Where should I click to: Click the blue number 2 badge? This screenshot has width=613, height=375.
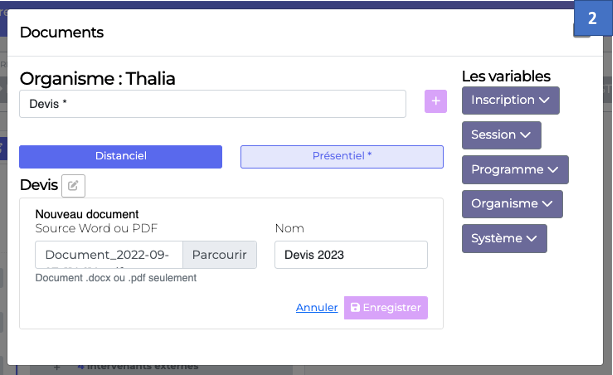(593, 18)
